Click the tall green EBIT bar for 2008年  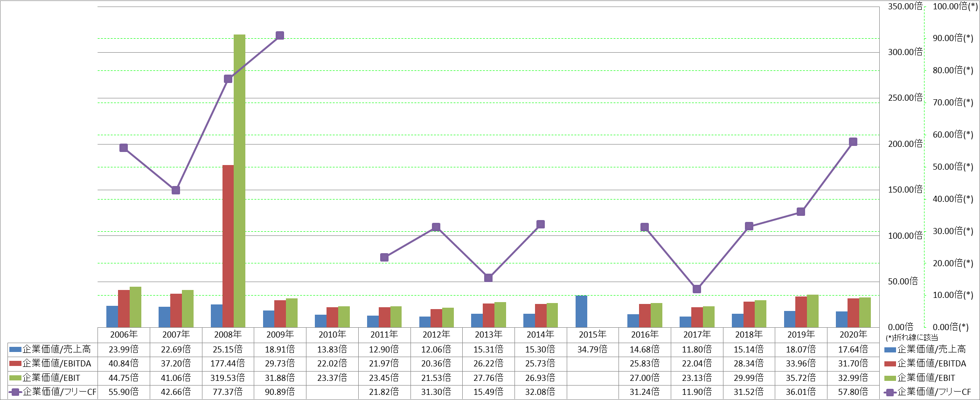240,181
